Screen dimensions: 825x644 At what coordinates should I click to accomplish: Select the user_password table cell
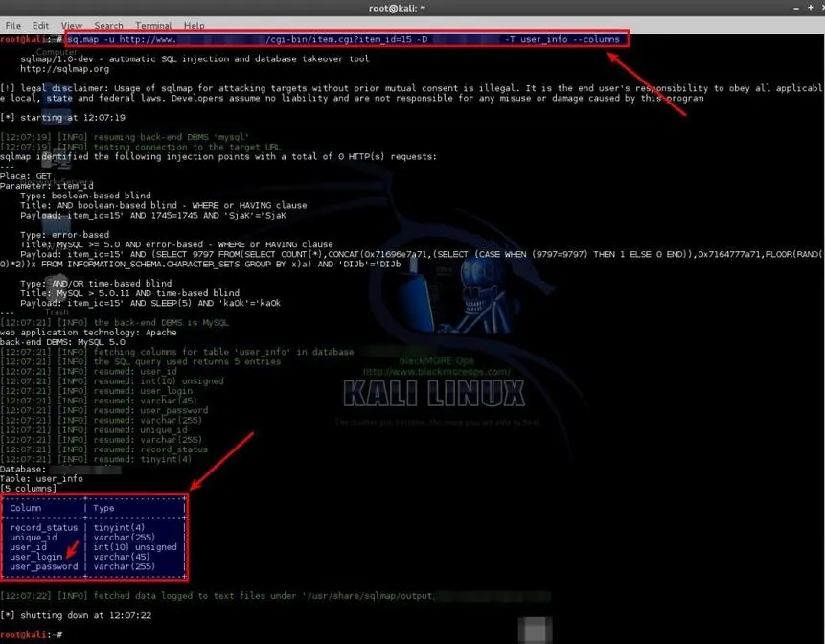tap(44, 566)
